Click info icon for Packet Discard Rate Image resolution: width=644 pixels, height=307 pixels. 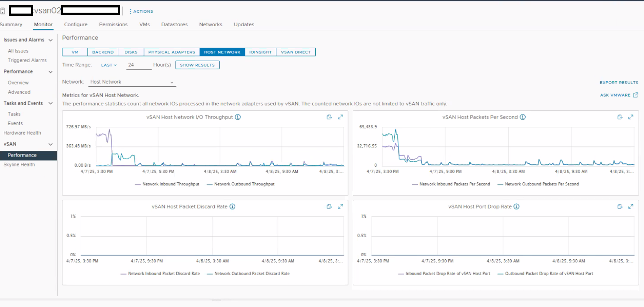point(232,207)
